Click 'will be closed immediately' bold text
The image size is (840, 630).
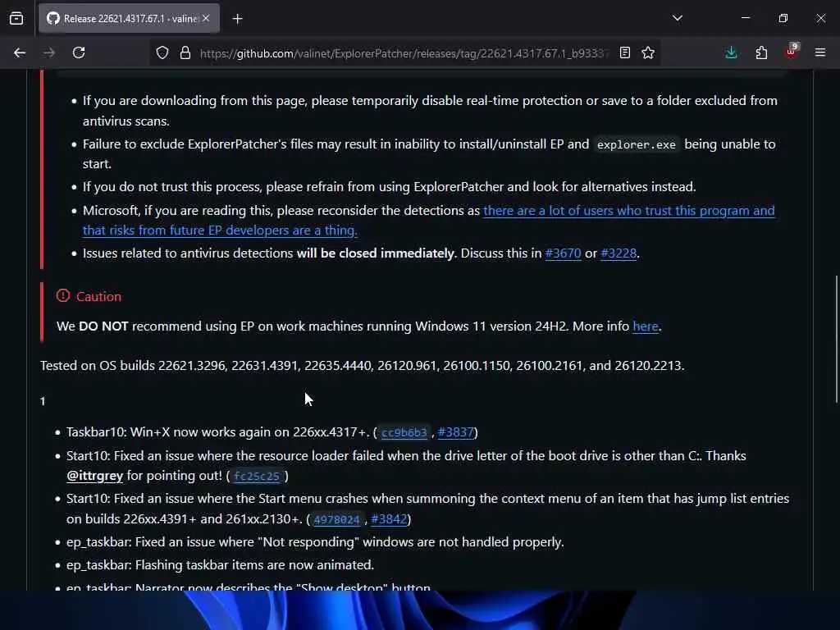point(376,253)
